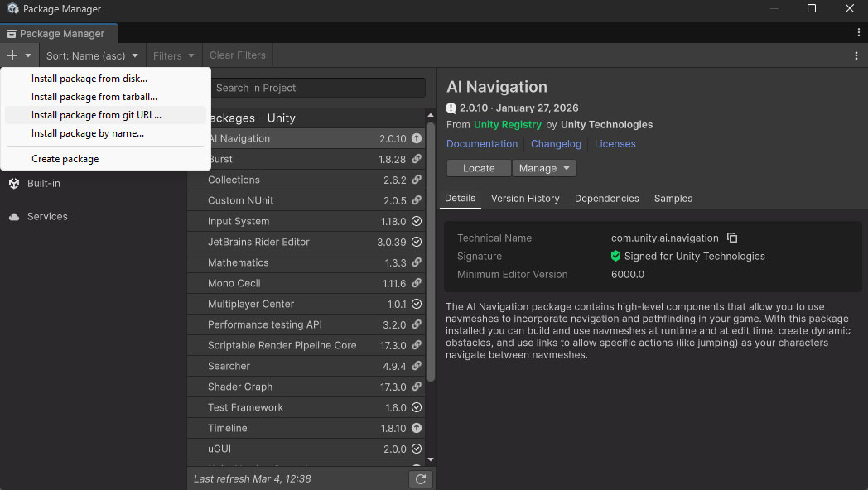This screenshot has height=490, width=868.
Task: Copy the technical name com.unity.ai.navigation
Action: (x=732, y=238)
